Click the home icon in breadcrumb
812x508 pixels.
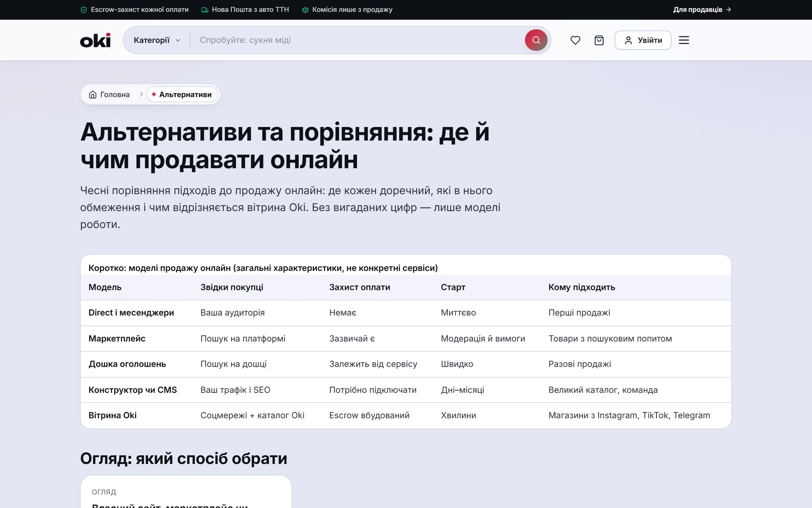click(x=93, y=94)
